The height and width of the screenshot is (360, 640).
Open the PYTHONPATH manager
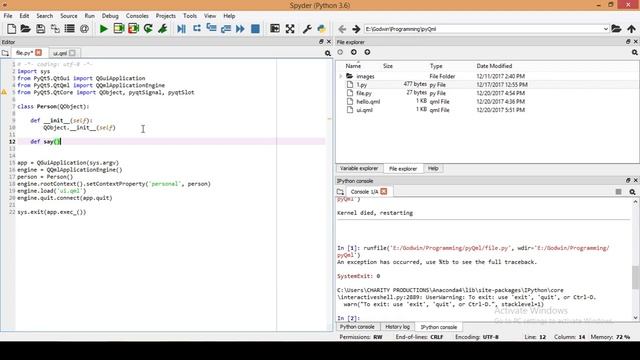(322, 29)
